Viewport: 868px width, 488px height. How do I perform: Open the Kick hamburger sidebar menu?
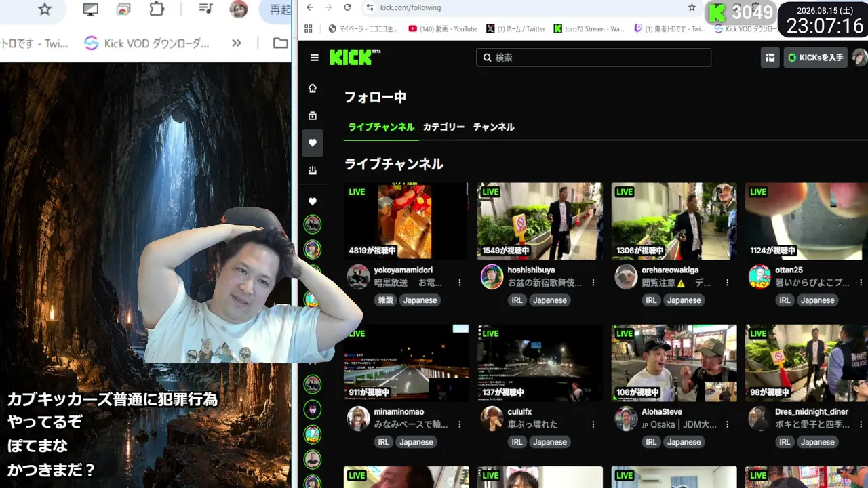click(x=314, y=58)
